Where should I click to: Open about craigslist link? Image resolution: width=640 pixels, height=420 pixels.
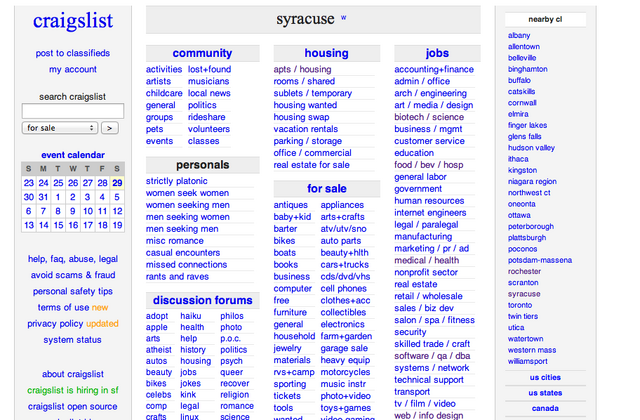click(x=73, y=374)
